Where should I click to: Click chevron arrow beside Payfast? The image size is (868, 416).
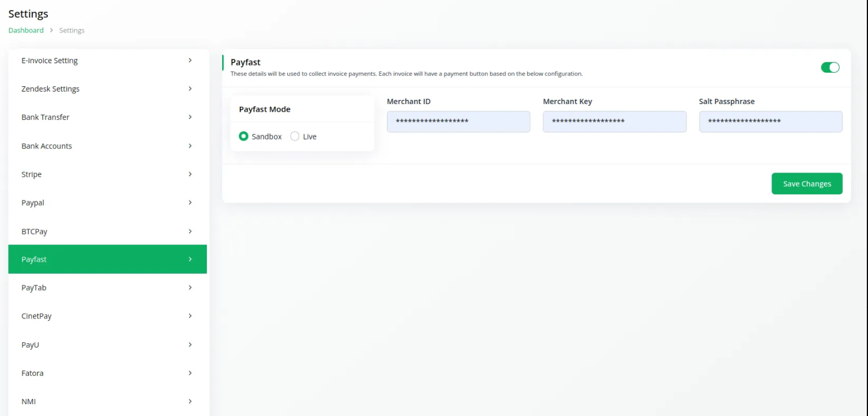[190, 259]
